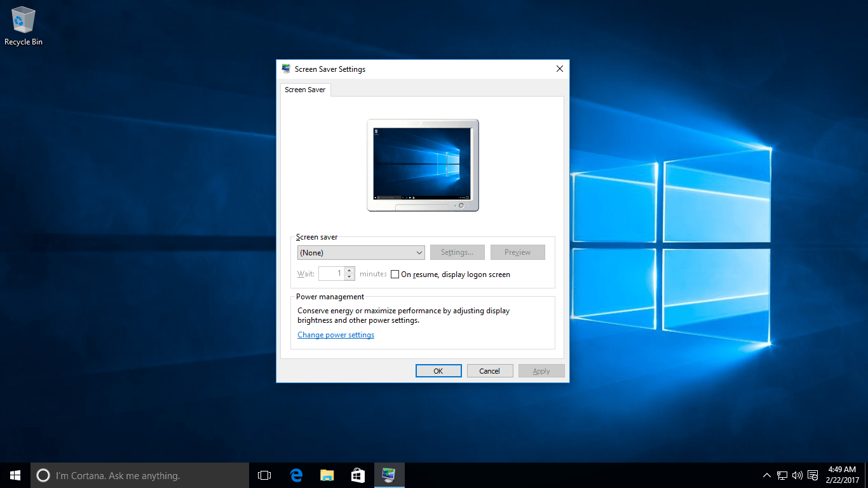The width and height of the screenshot is (868, 488).
Task: Click the Cortana circle icon
Action: point(43,475)
